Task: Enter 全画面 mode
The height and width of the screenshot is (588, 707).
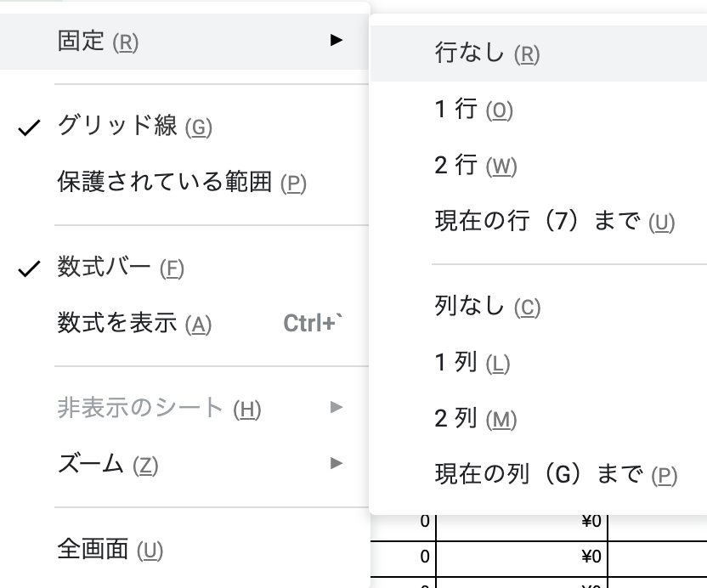Action: (110, 549)
